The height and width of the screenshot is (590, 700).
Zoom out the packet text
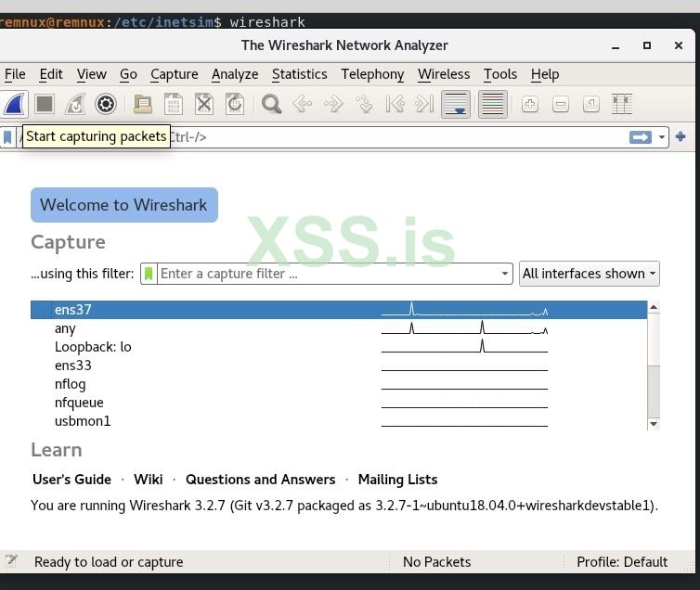(561, 104)
